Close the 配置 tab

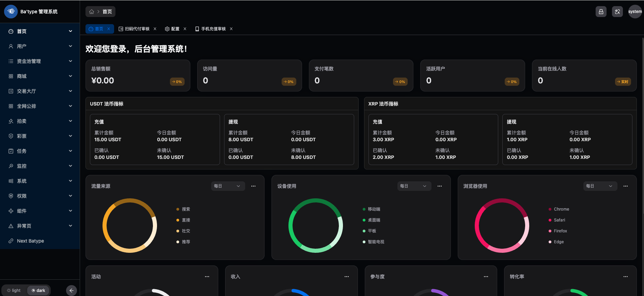click(x=185, y=29)
